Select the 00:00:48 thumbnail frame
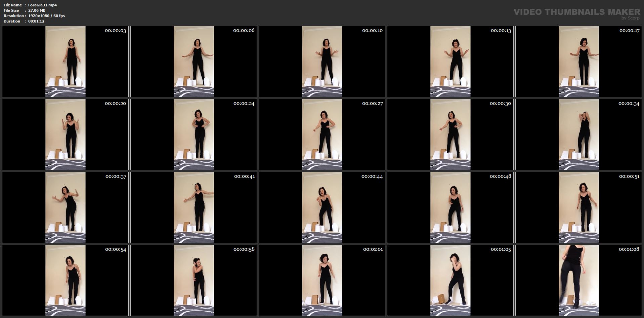This screenshot has height=318, width=644. (450, 207)
